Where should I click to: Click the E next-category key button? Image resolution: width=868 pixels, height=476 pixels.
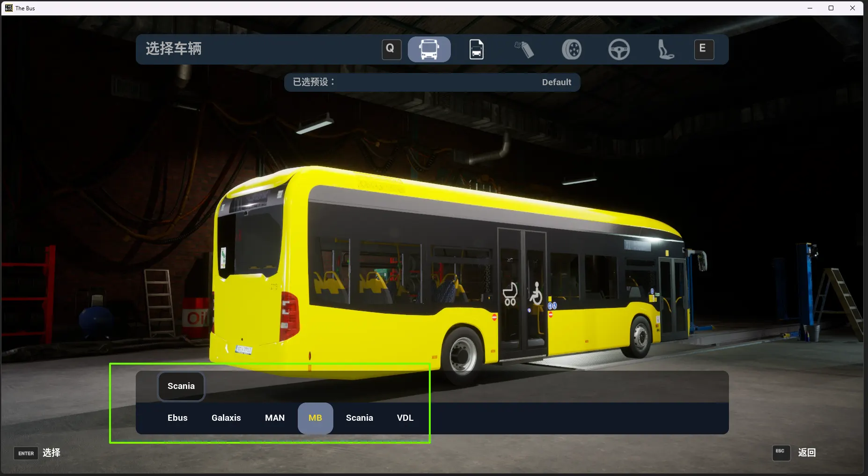pyautogui.click(x=704, y=49)
